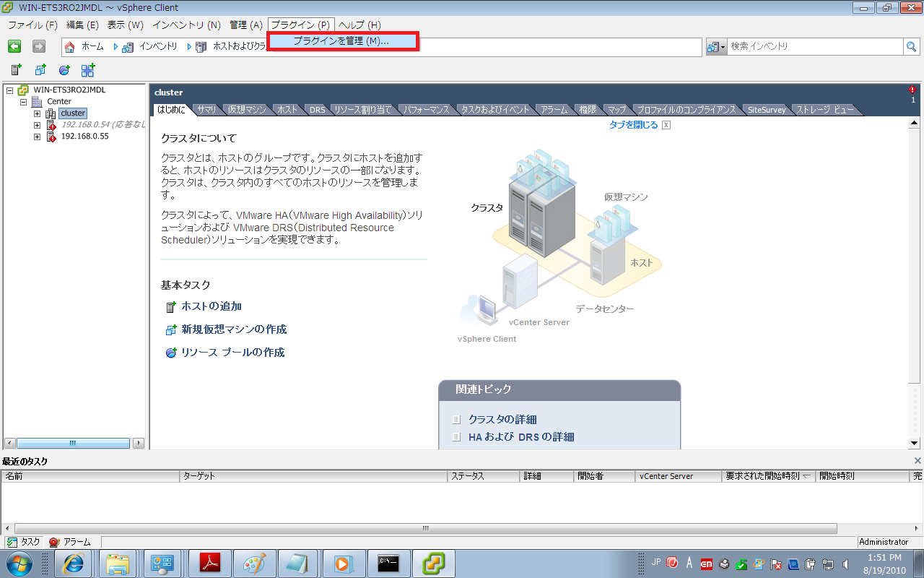Viewport: 924px width, 578px height.
Task: Click the HA および DRS の詳細 link
Action: 521,437
